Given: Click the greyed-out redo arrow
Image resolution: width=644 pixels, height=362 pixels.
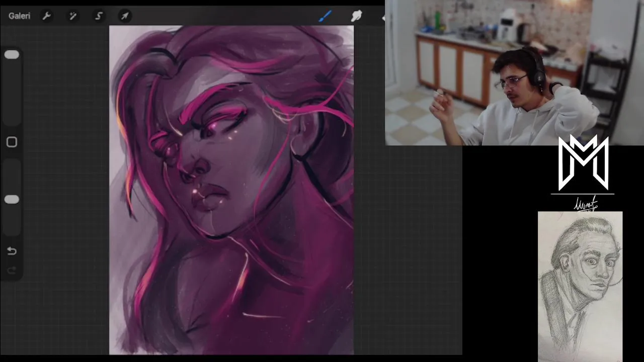Looking at the screenshot, I should [x=12, y=270].
